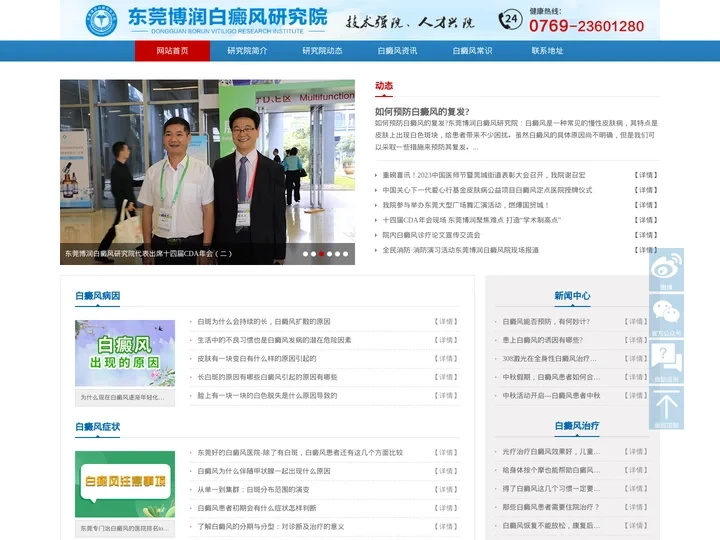This screenshot has width=720, height=540.
Task: Open 白癜风患者初期会有什么症状 article
Action: click(257, 508)
